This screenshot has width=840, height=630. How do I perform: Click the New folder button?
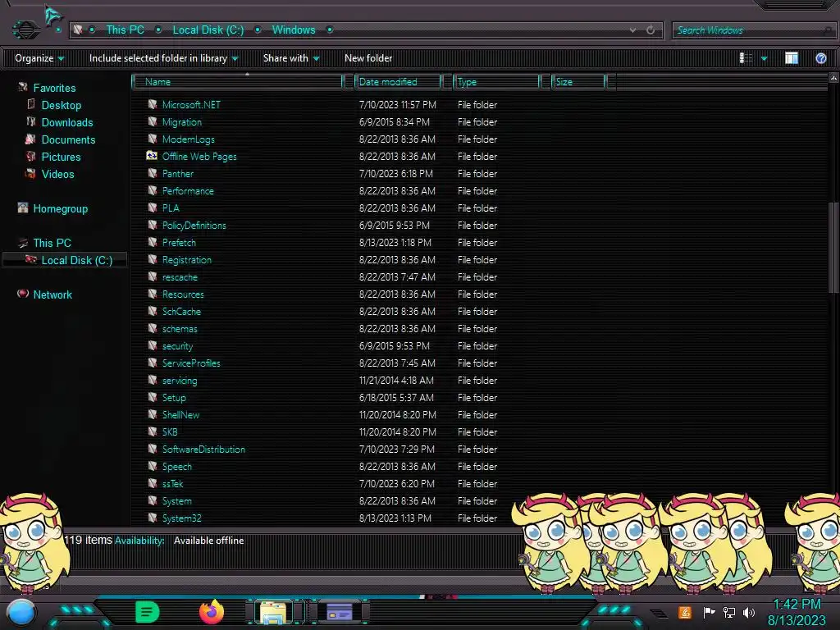[368, 58]
